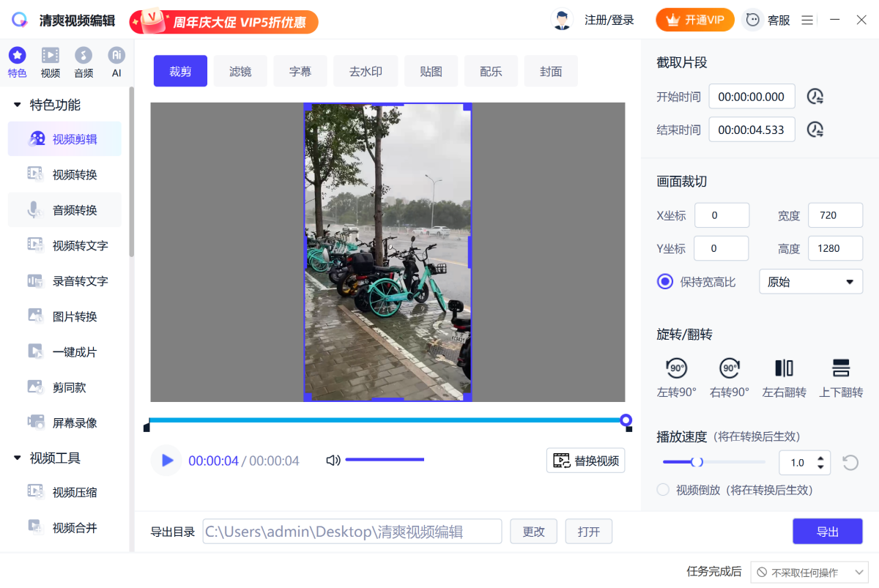
Task: Set start time using clock icon beside 开始时间
Action: point(815,97)
